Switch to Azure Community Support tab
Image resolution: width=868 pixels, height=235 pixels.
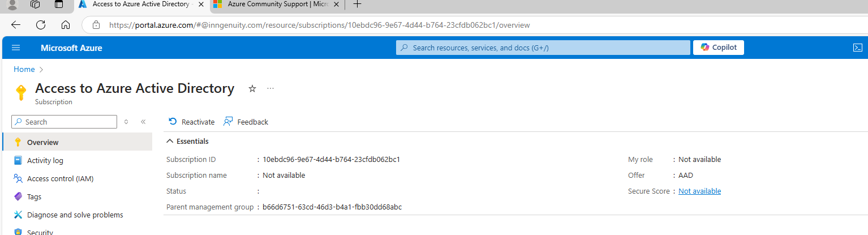[x=277, y=5]
